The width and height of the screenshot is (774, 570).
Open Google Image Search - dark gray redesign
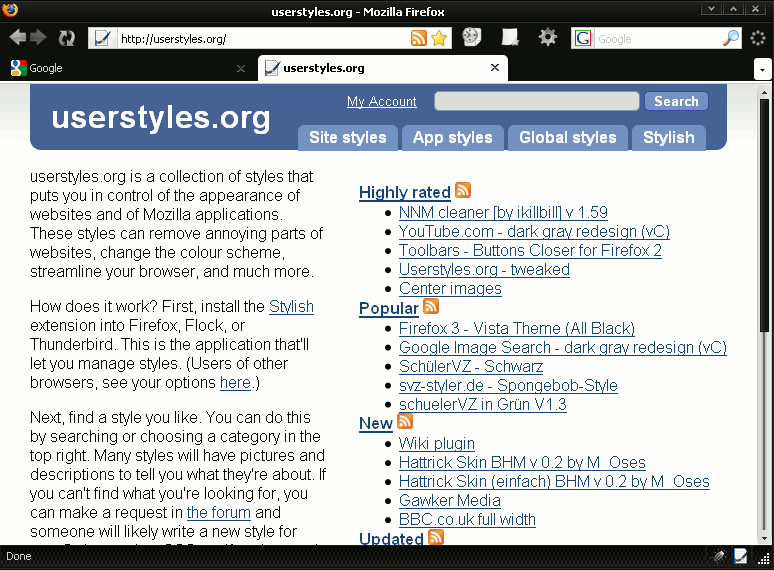pyautogui.click(x=563, y=347)
